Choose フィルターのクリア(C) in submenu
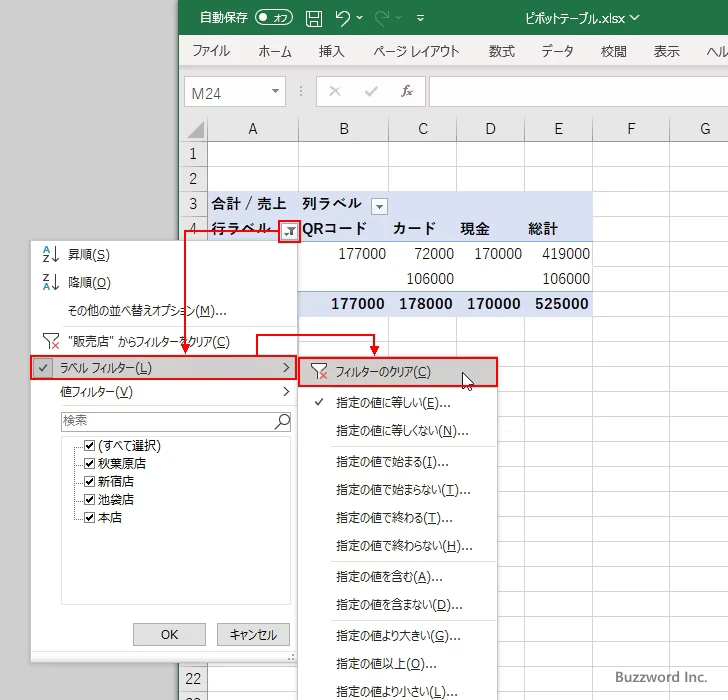Screen dimensions: 728x700 398,372
